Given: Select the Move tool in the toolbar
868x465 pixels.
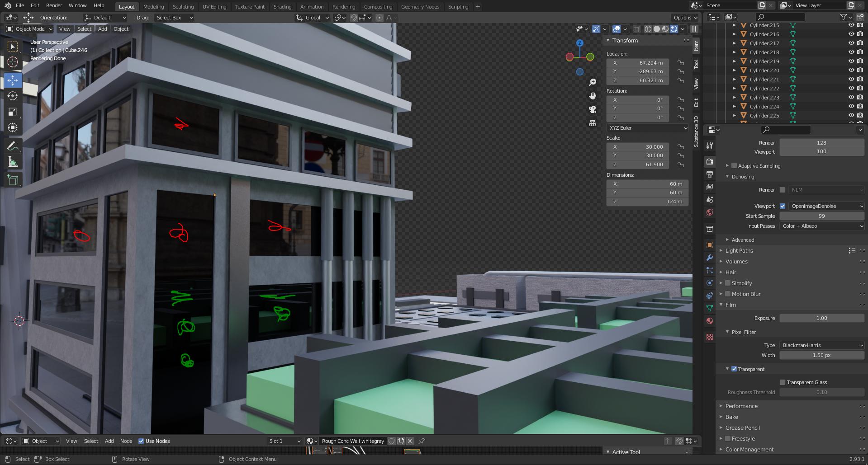Looking at the screenshot, I should 13,80.
